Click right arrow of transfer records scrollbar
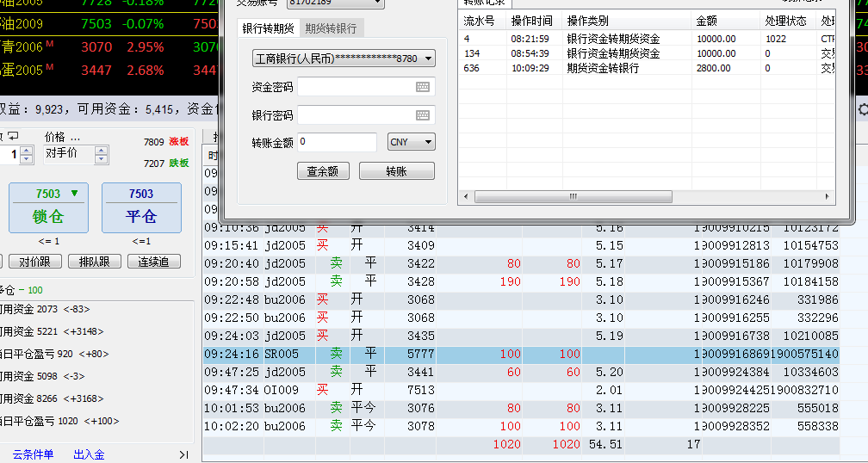Viewport: 868px width, 463px height. (x=827, y=196)
